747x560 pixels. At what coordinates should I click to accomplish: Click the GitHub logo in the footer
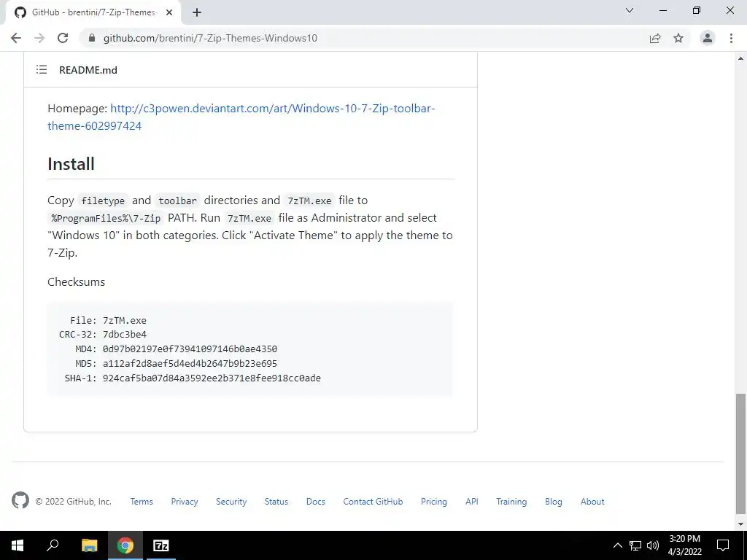tap(20, 500)
